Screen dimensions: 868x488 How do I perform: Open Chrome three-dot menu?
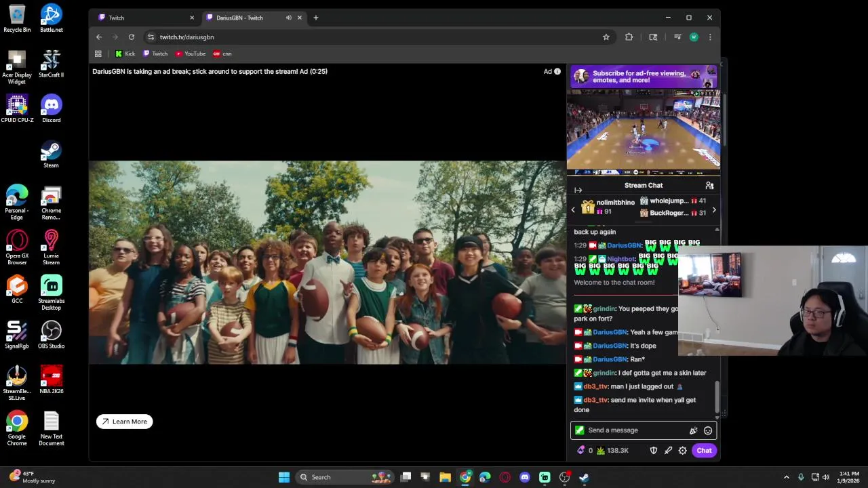click(710, 37)
